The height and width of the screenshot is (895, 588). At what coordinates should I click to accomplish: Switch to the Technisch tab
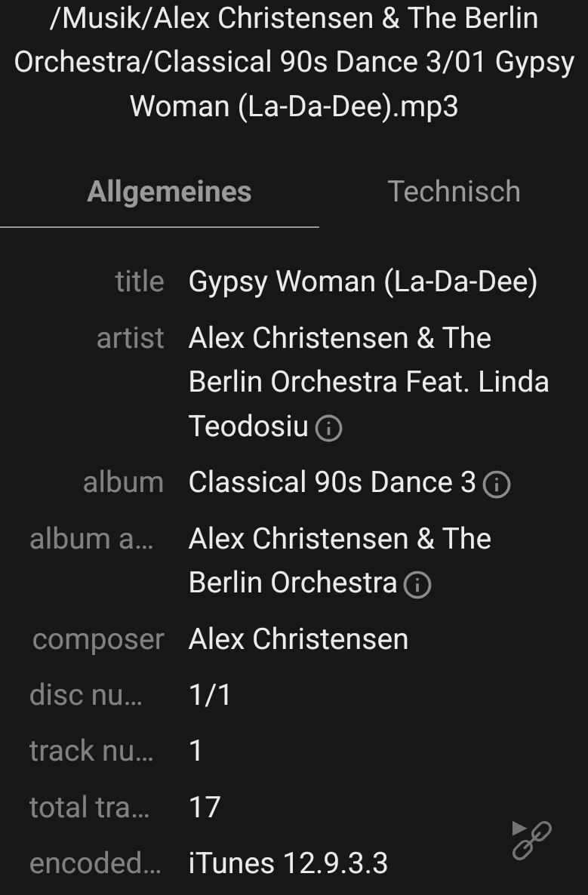pos(454,192)
